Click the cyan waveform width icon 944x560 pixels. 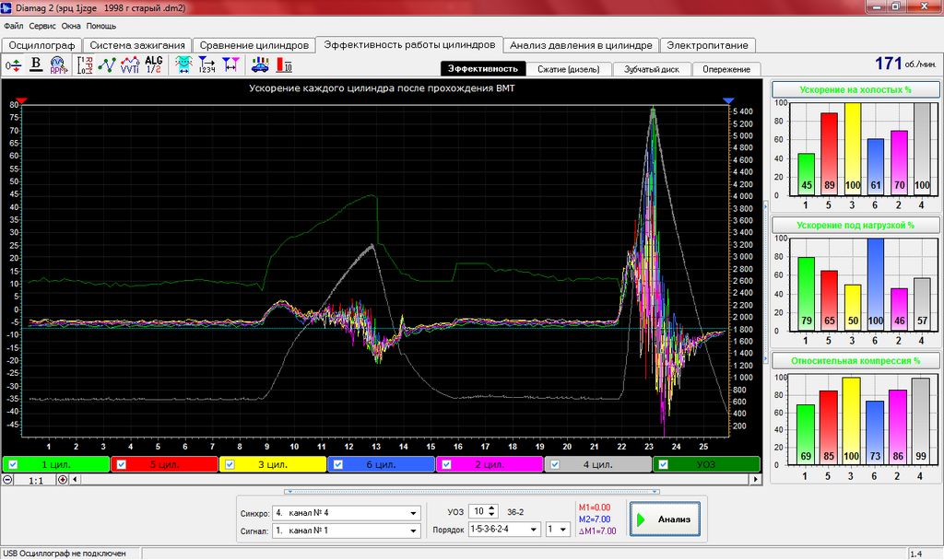pyautogui.click(x=183, y=65)
